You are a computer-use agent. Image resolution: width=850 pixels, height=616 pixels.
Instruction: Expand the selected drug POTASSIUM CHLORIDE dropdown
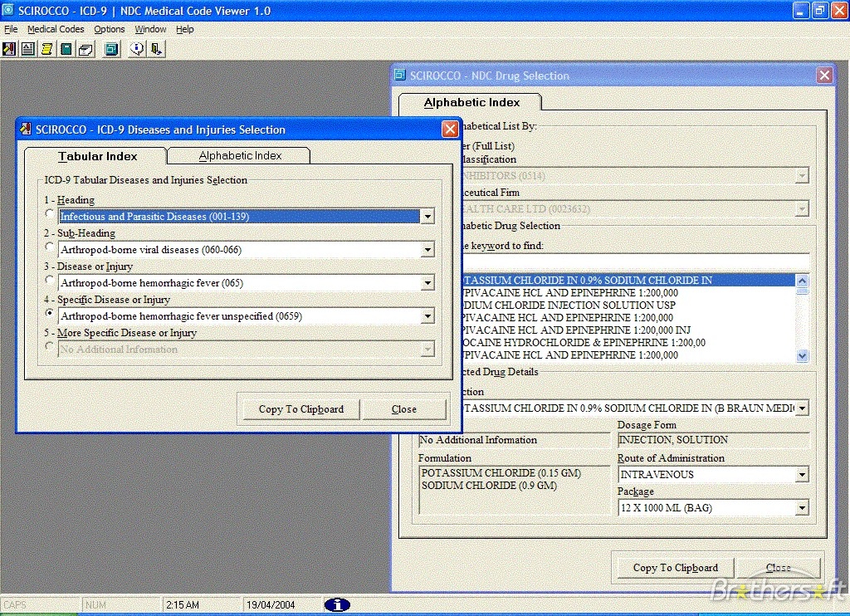(802, 408)
